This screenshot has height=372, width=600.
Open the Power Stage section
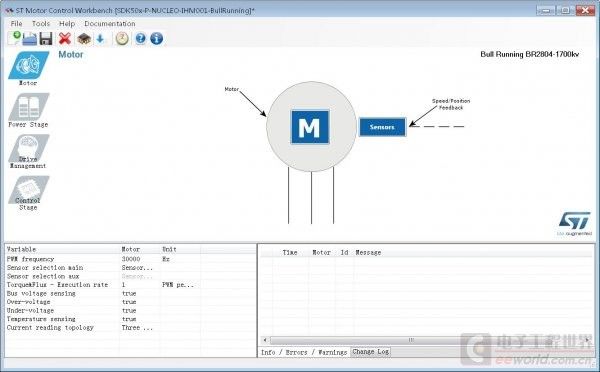[28, 110]
